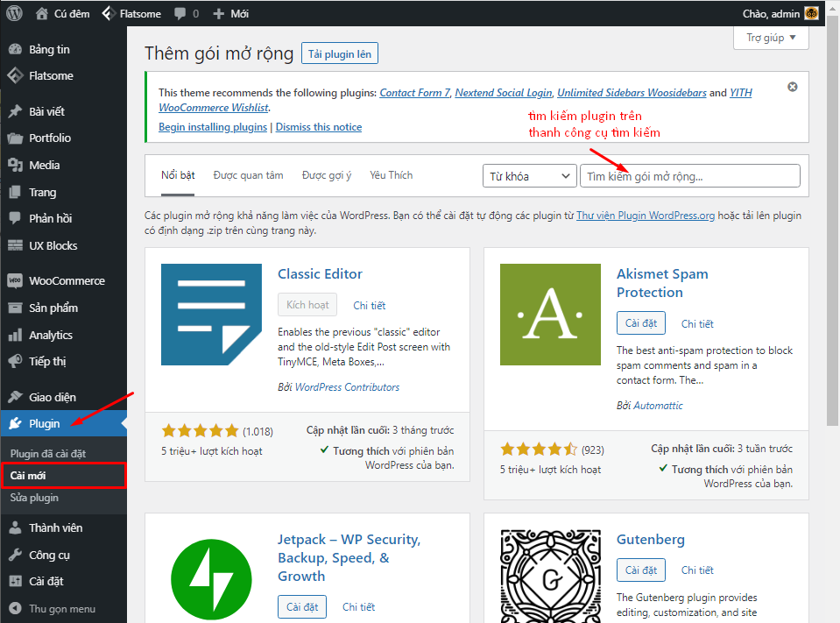840x623 pixels.
Task: Switch to the Được quan tâm tab
Action: 248,175
